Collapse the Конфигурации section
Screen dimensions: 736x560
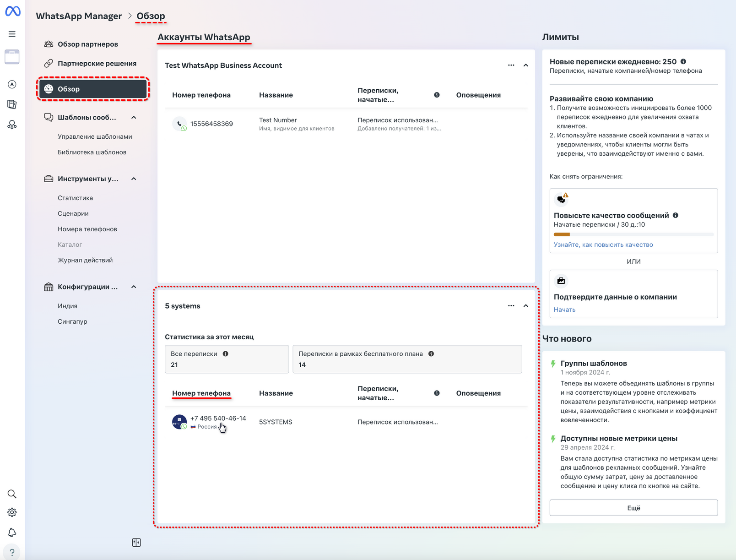pos(134,287)
